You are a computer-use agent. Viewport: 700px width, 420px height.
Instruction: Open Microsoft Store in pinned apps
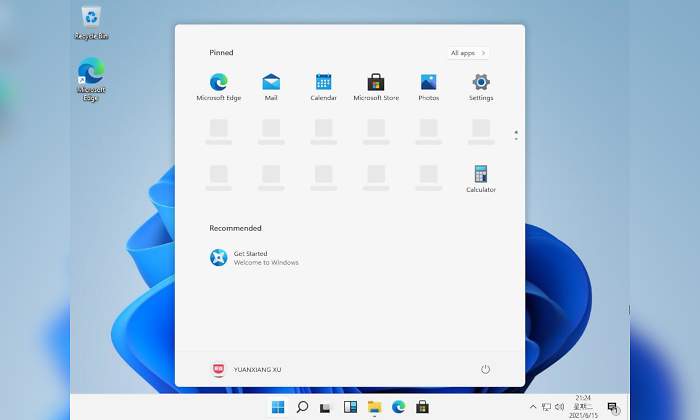pos(376,87)
